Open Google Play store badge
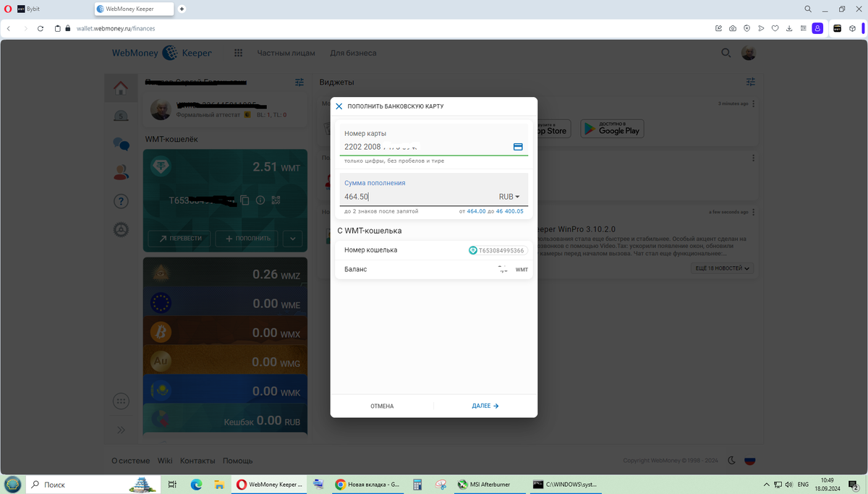This screenshot has width=868, height=494. [612, 129]
